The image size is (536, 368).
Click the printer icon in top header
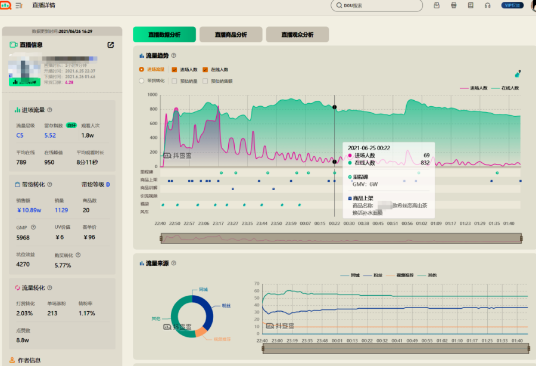pyautogui.click(x=454, y=5)
